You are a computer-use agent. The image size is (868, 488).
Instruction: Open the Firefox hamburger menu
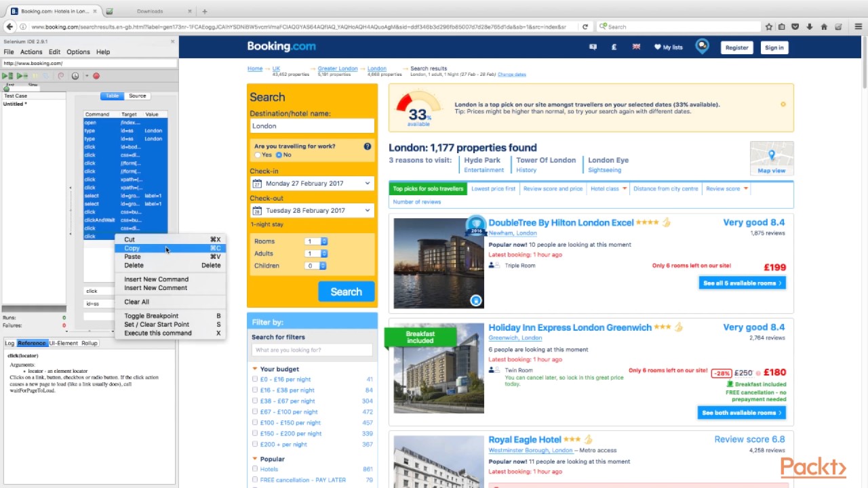[859, 27]
